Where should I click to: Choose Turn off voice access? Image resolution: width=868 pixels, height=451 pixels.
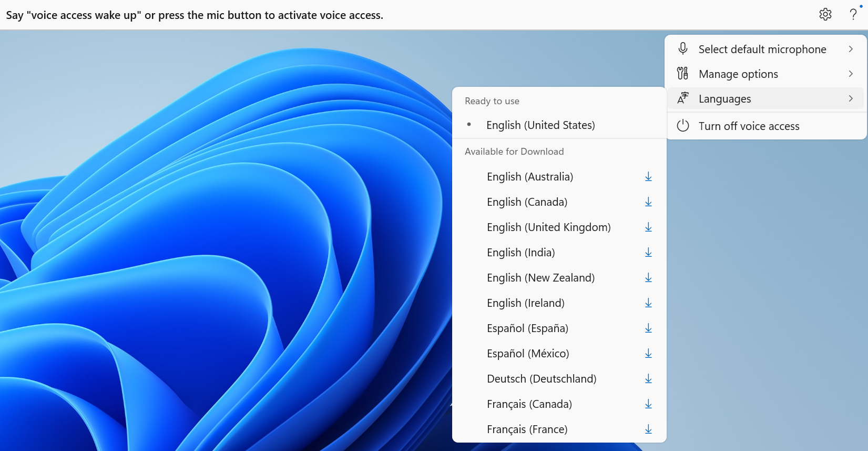coord(767,126)
